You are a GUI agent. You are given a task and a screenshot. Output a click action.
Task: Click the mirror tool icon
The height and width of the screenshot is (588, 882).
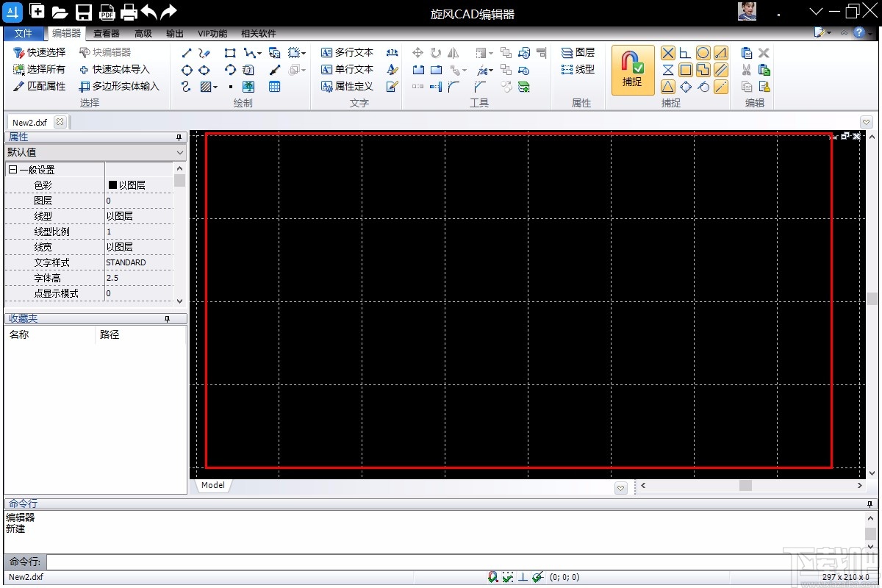click(453, 53)
